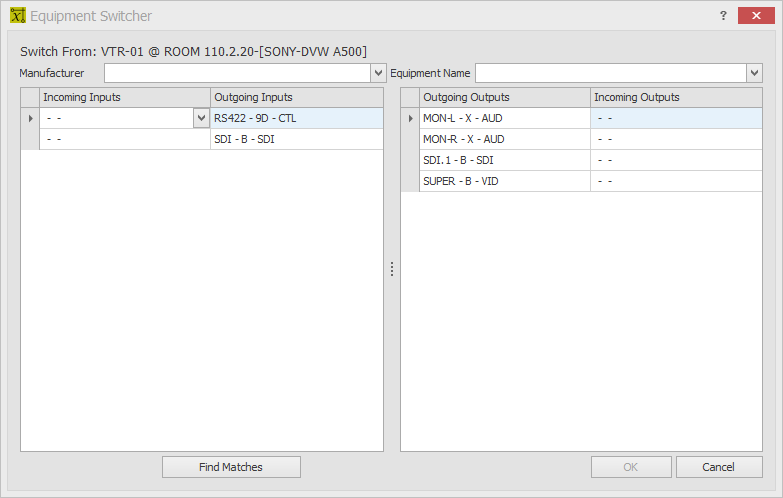
Task: Click inside the Equipment Name field
Action: 611,73
